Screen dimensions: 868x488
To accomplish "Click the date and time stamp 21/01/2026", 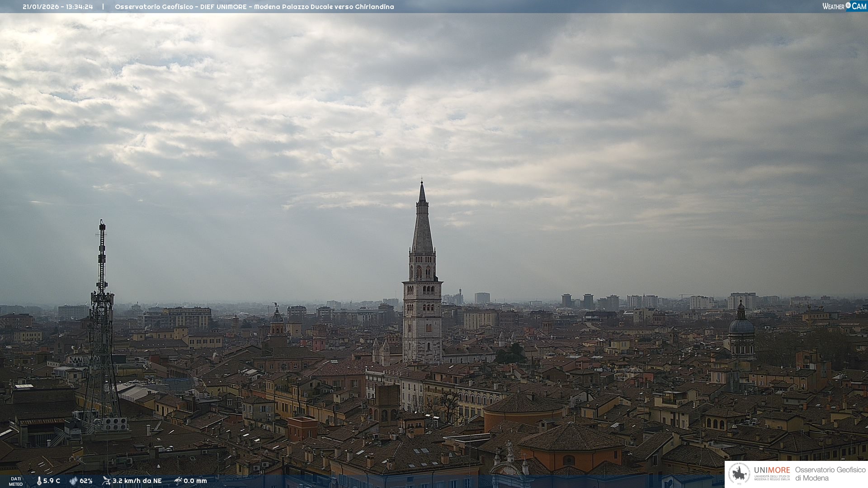I will point(57,7).
